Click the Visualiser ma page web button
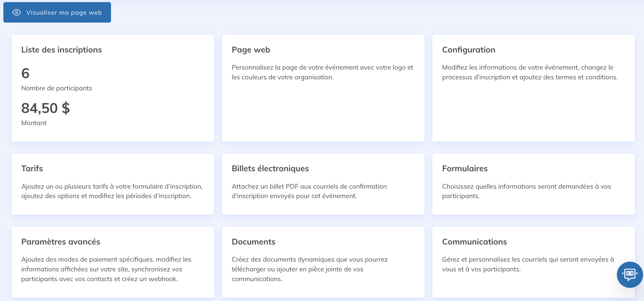This screenshot has width=644, height=301. (x=57, y=13)
